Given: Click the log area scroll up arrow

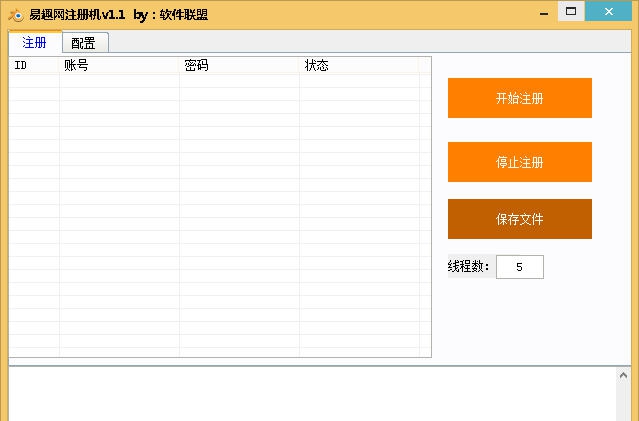Looking at the screenshot, I should pyautogui.click(x=623, y=375).
